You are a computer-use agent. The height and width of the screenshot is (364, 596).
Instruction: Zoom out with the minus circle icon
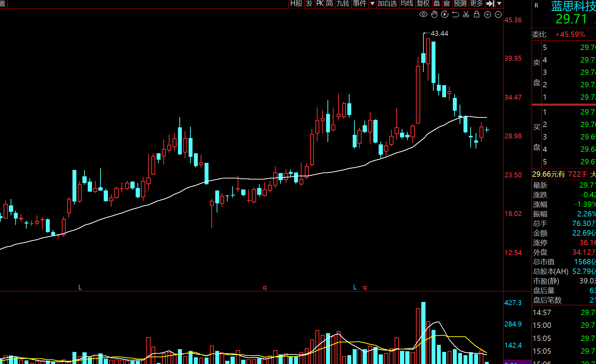point(498,15)
